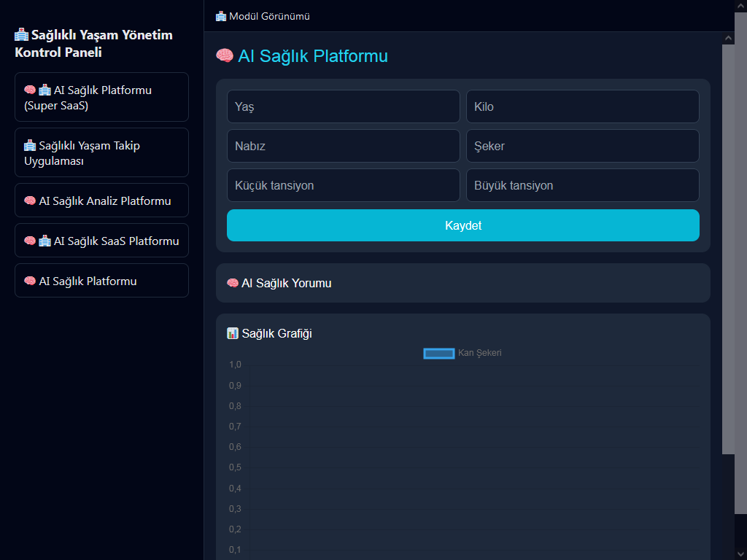747x560 pixels.
Task: Click the brain icon in the main heading
Action: pos(225,56)
